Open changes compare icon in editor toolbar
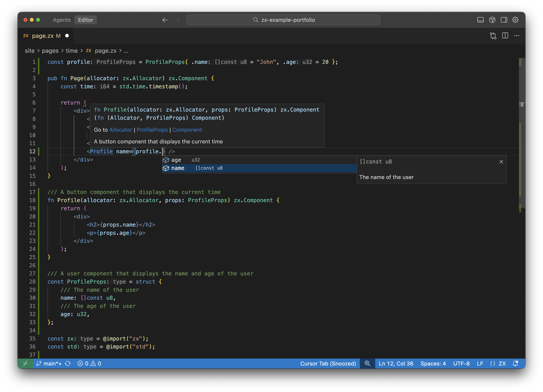Image resolution: width=543 pixels, height=392 pixels. pyautogui.click(x=493, y=36)
